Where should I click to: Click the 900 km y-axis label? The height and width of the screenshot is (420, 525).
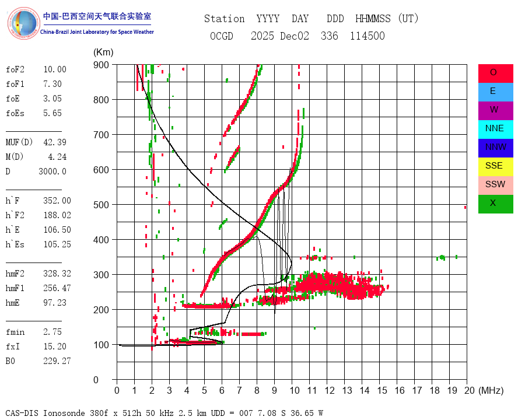pos(101,65)
